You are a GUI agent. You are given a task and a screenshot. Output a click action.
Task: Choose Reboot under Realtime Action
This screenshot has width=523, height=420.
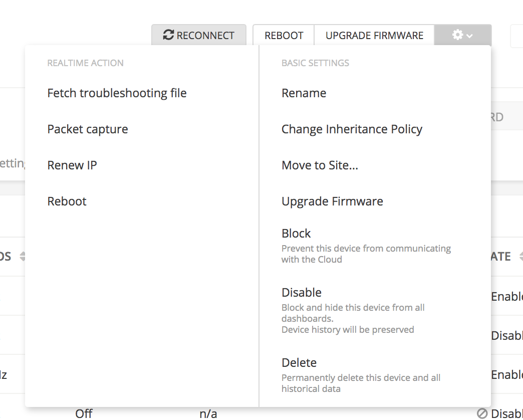(x=67, y=201)
